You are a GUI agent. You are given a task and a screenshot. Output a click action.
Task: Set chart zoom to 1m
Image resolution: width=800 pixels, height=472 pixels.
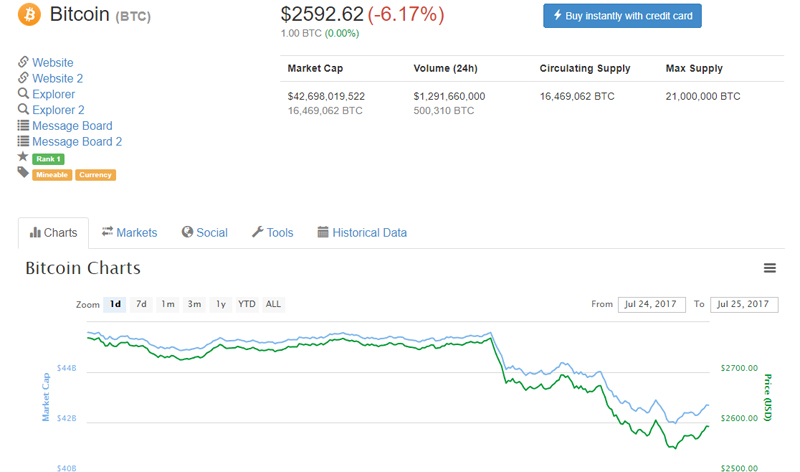pos(168,304)
